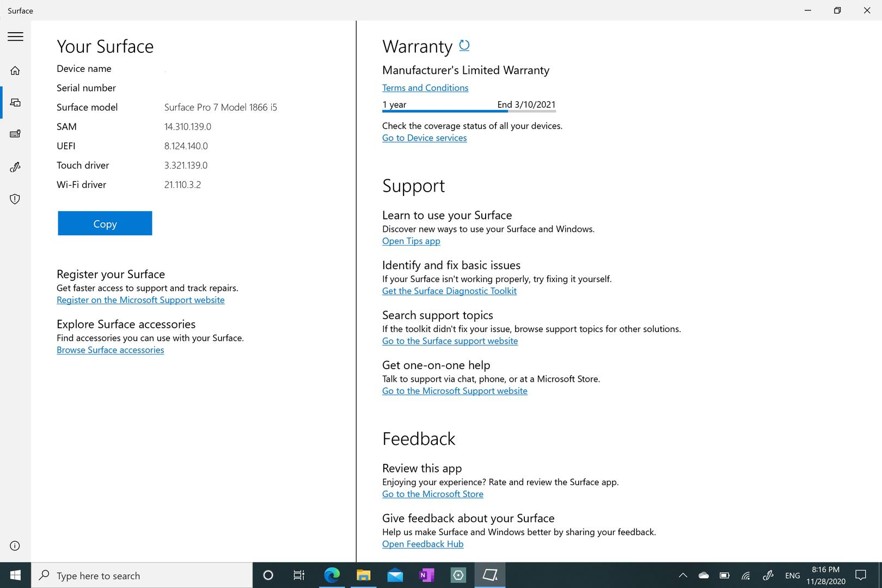The height and width of the screenshot is (588, 882).
Task: Select UEFI version 8.124.140.0
Action: pyautogui.click(x=186, y=146)
